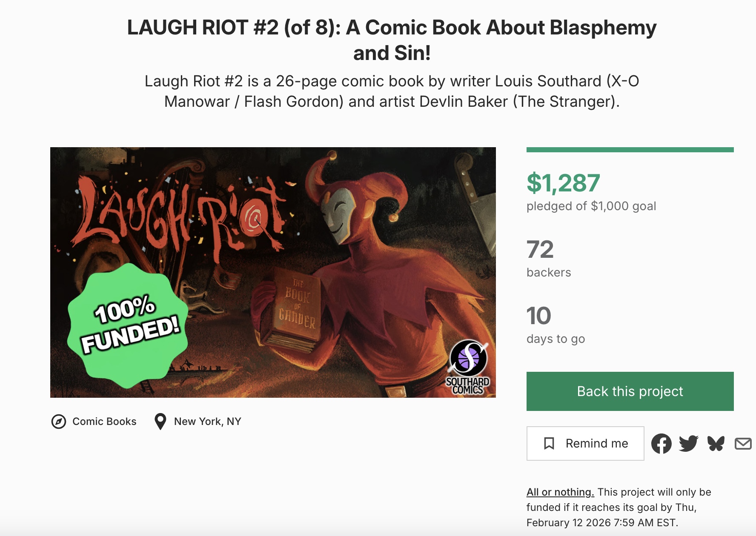Click the location pin icon

[x=160, y=422]
